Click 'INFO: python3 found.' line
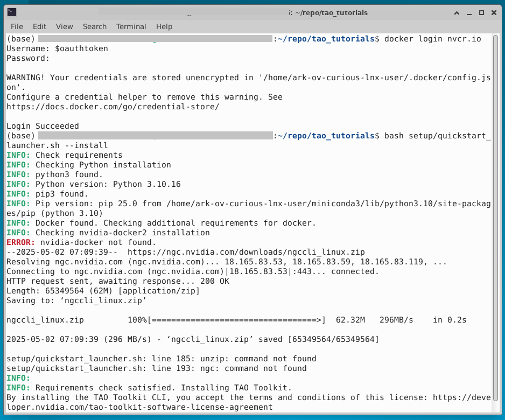The image size is (505, 420). [54, 174]
